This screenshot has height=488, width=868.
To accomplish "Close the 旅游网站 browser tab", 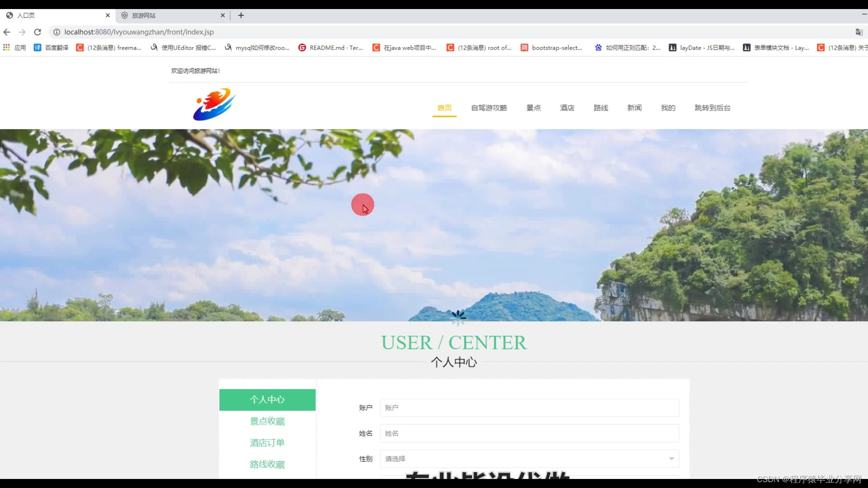I will 222,15.
